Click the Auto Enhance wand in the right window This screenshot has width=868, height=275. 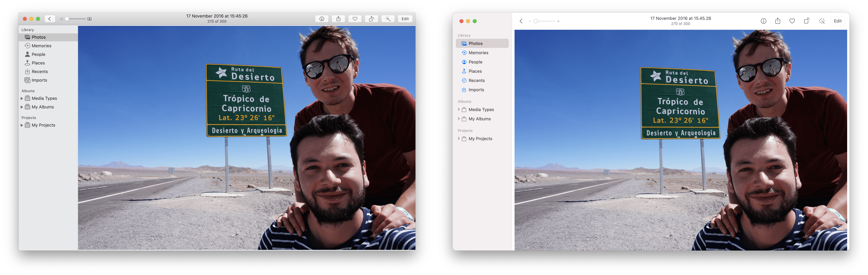coord(822,21)
